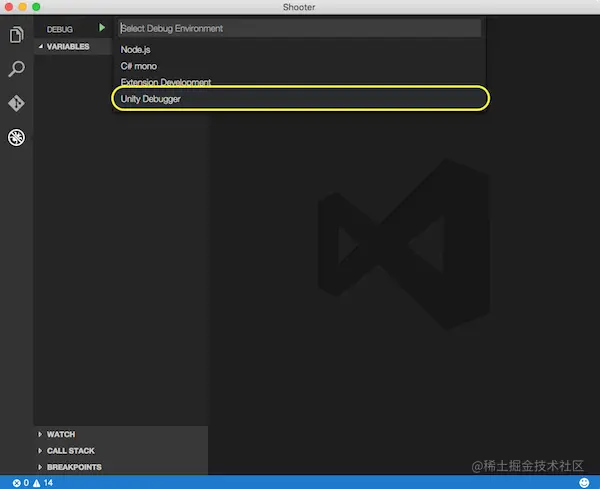
Task: Open the Git source control view
Action: click(x=16, y=103)
